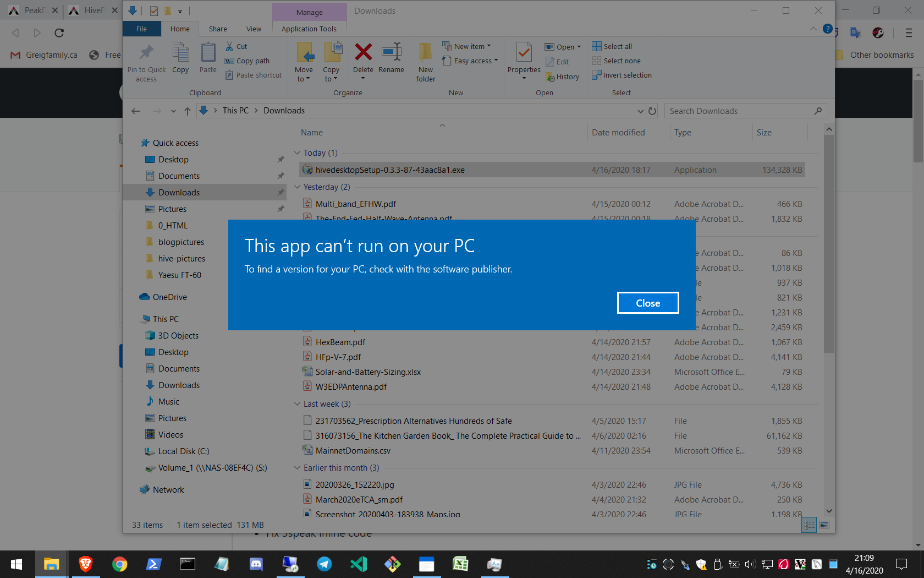Switch to the Home ribbon tab

coord(180,29)
